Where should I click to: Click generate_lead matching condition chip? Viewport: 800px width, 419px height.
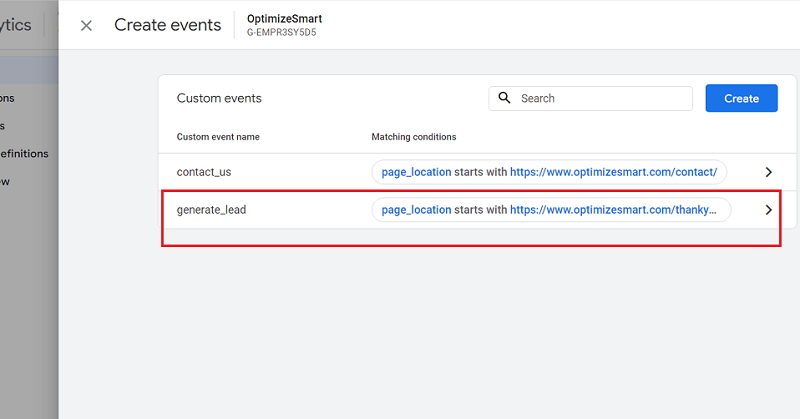click(551, 210)
